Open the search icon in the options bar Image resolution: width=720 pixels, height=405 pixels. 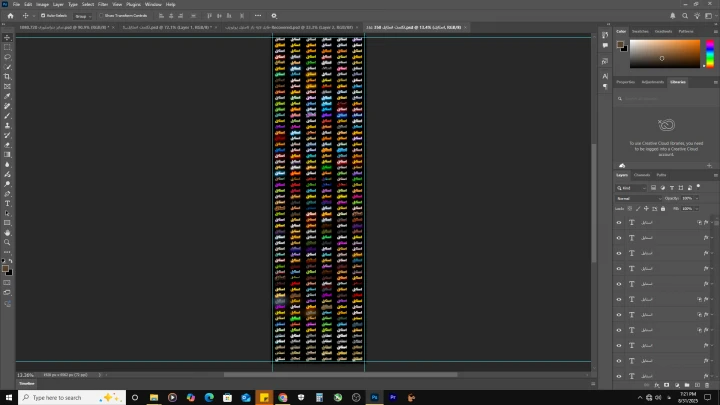(x=685, y=16)
